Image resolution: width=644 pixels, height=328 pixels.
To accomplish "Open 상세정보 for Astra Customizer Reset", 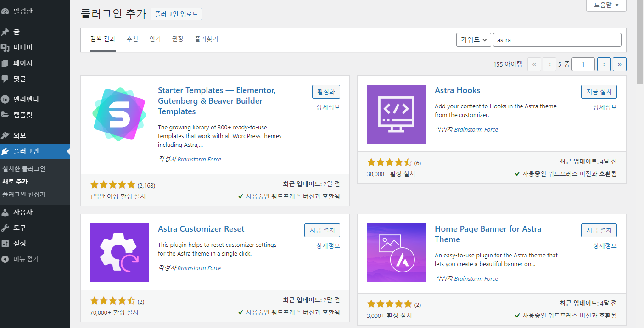I will pos(328,246).
